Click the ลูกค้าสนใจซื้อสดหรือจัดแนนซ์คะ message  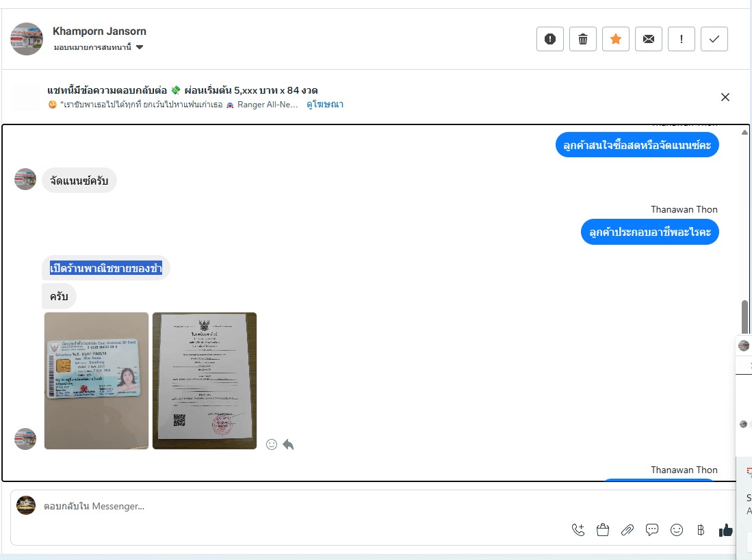[x=637, y=145]
